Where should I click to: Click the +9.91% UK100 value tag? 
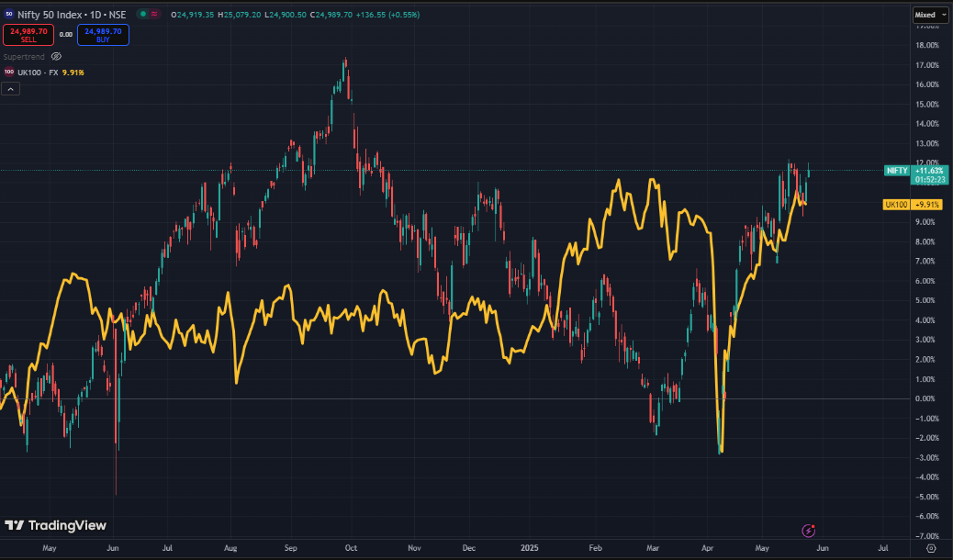coord(927,205)
